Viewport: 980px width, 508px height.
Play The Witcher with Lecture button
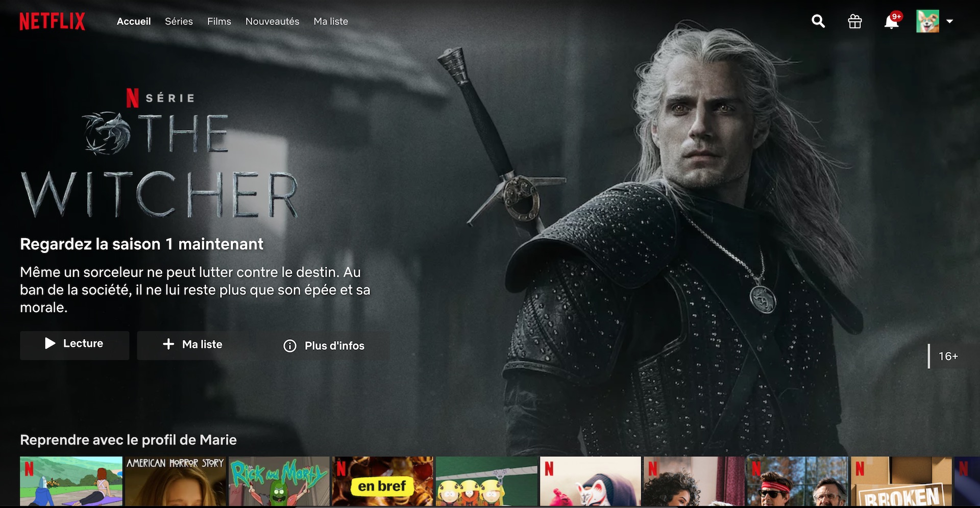tap(75, 345)
